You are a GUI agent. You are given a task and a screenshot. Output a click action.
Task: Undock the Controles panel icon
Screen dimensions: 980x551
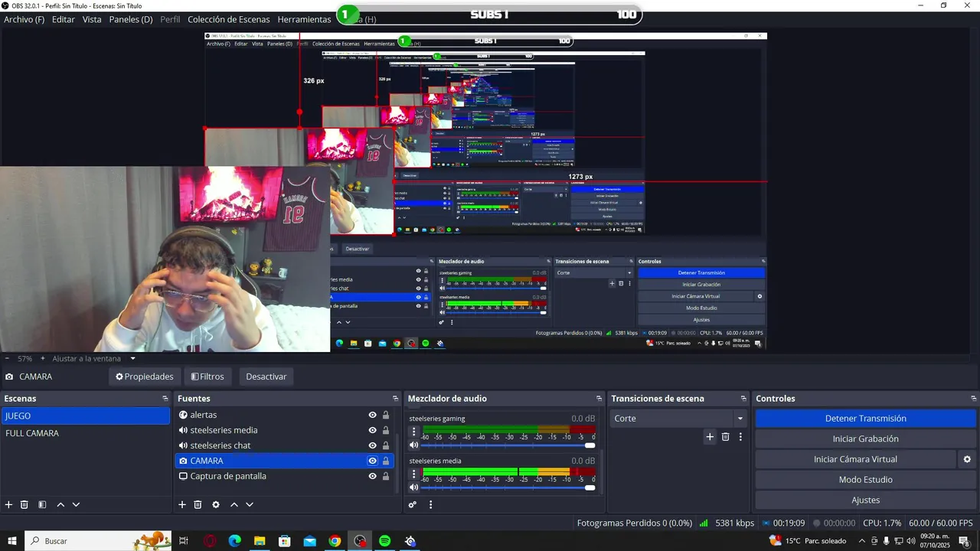[974, 399]
